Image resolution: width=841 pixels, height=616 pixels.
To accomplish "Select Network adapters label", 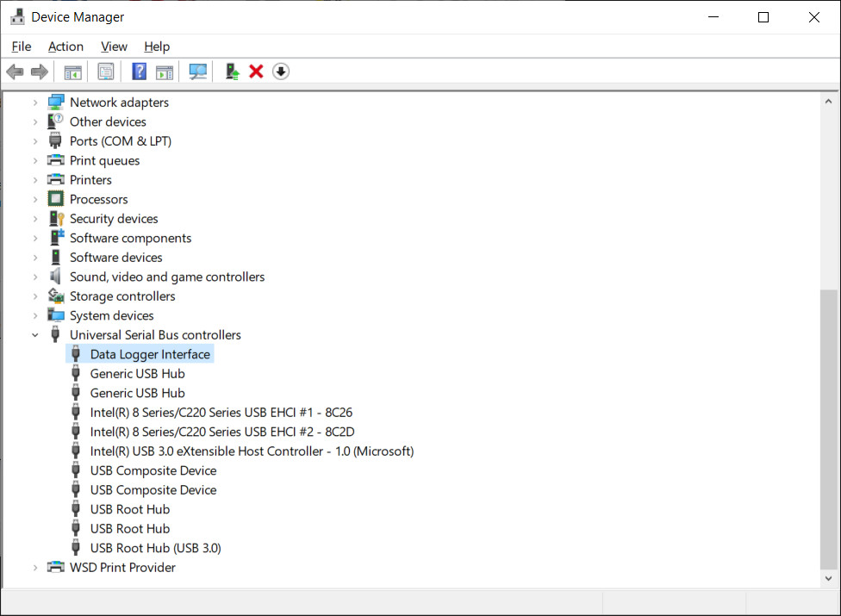I will pos(119,103).
